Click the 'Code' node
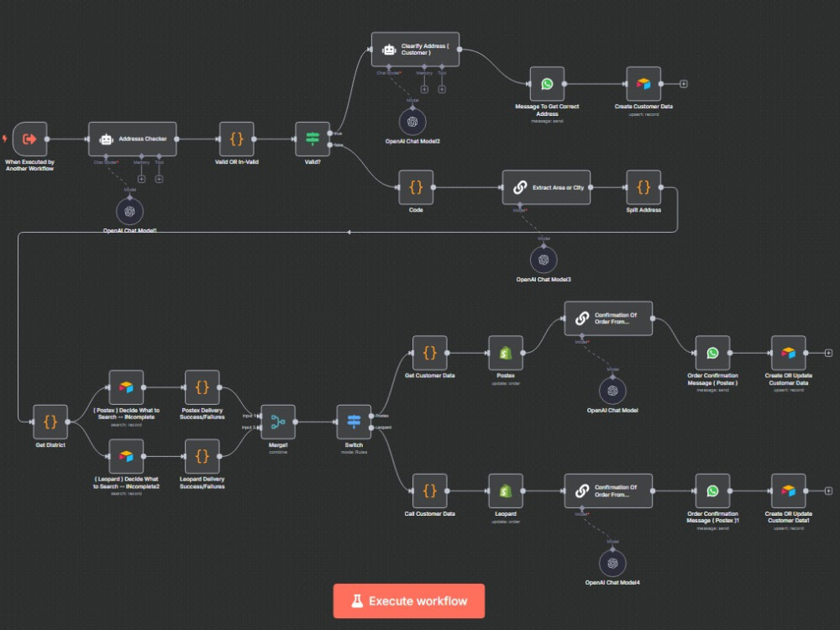 (416, 187)
